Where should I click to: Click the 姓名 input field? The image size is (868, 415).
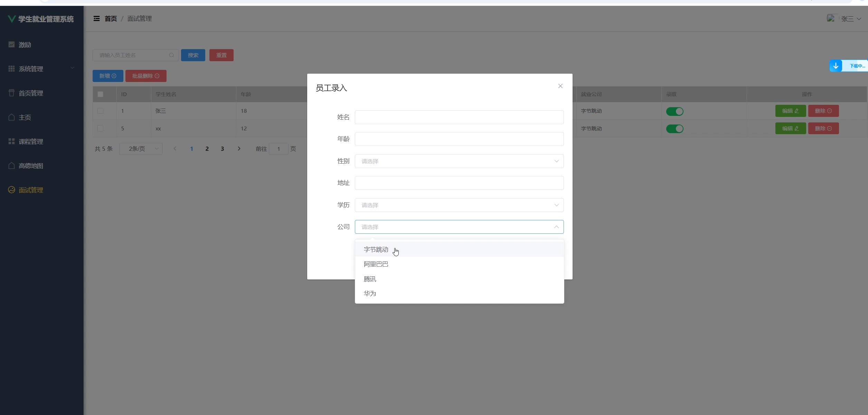point(459,117)
